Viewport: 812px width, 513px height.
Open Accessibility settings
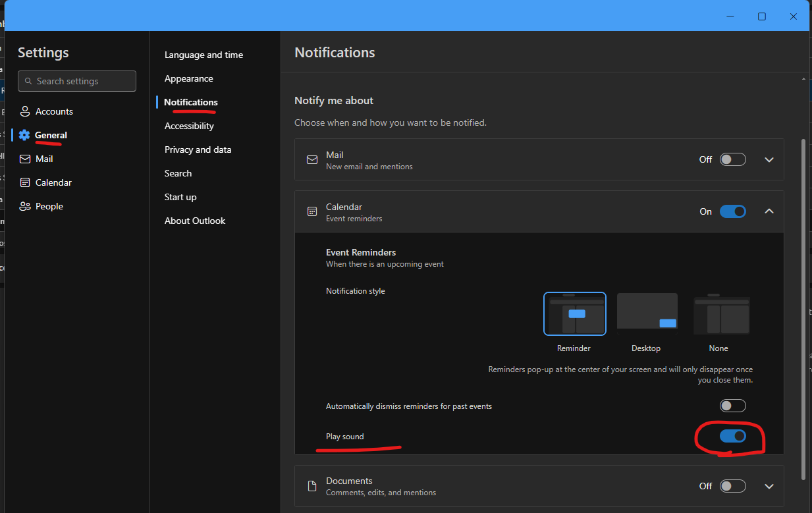click(189, 126)
